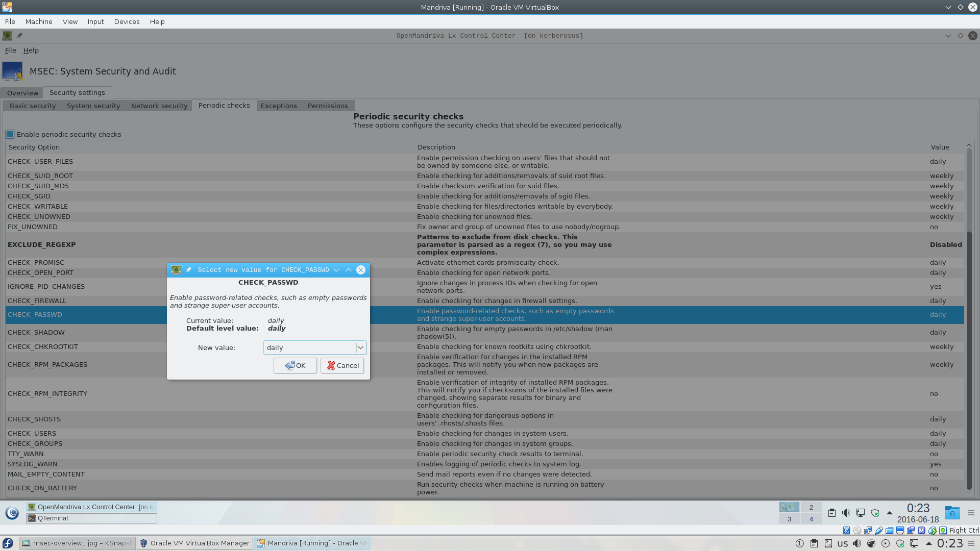
Task: Click host media player play icon
Action: tap(886, 543)
